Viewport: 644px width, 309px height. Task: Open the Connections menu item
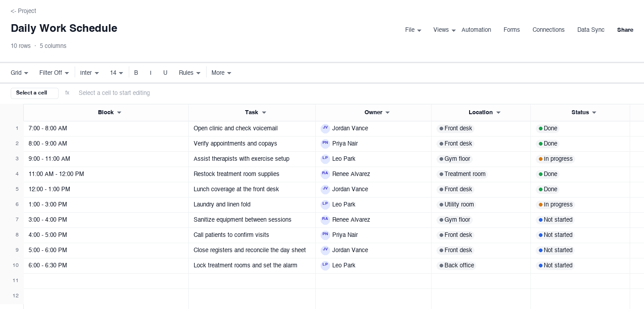pos(548,30)
